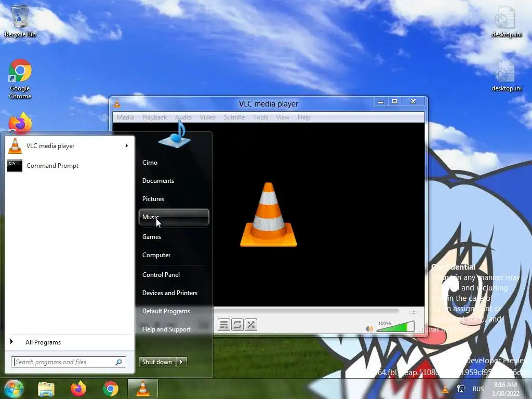The image size is (532, 399).
Task: Expand All Programs list
Action: [70, 342]
